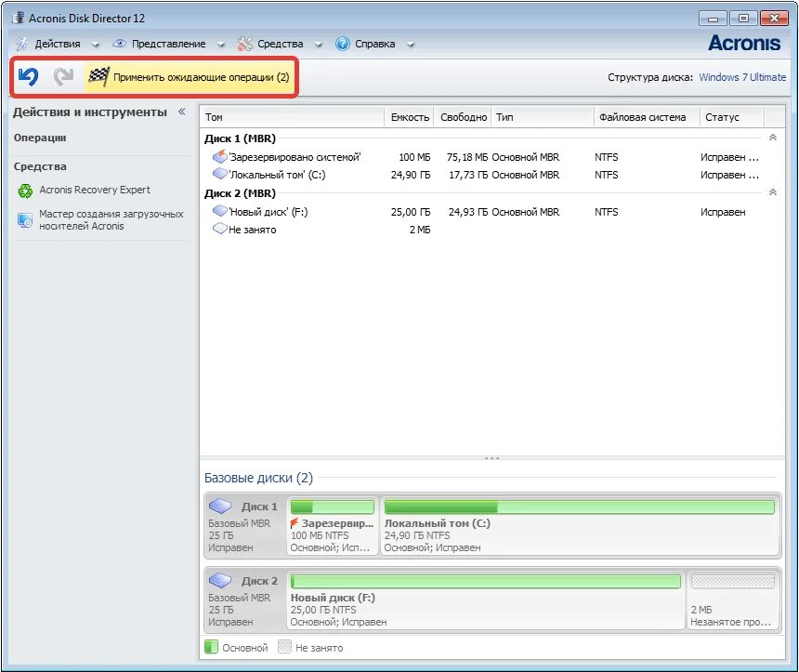This screenshot has height=672, width=799.
Task: Click the Не занято unallocated icon in list
Action: 219,229
